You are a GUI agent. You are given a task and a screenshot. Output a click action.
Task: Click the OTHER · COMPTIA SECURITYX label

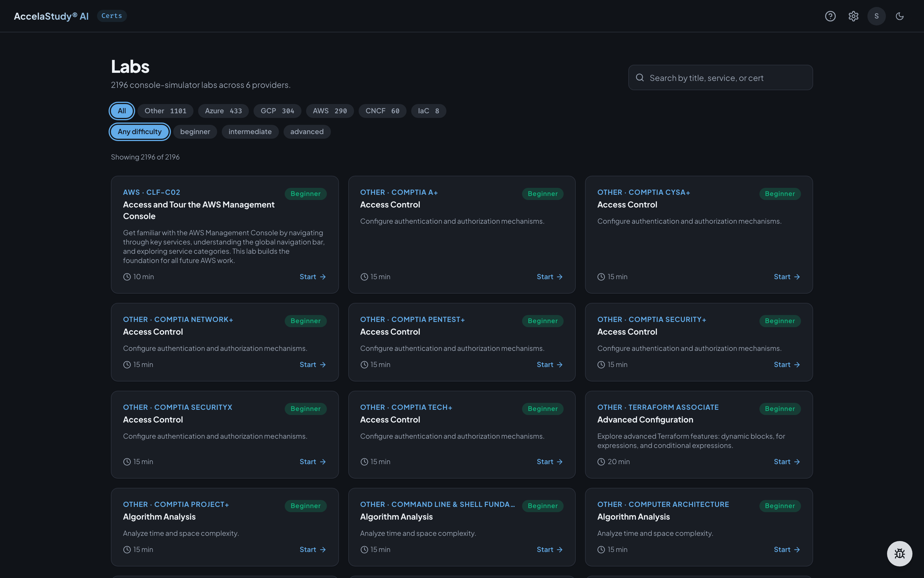point(178,407)
